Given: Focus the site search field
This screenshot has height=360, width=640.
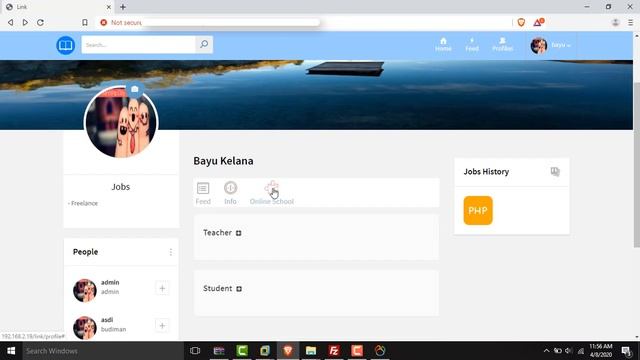Looking at the screenshot, I should point(138,44).
